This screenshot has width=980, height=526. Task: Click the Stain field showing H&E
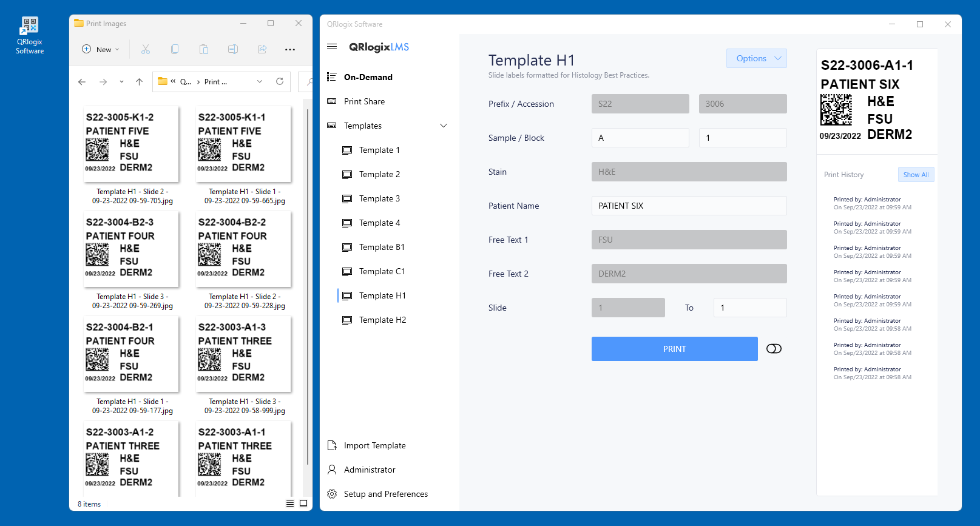(x=689, y=172)
